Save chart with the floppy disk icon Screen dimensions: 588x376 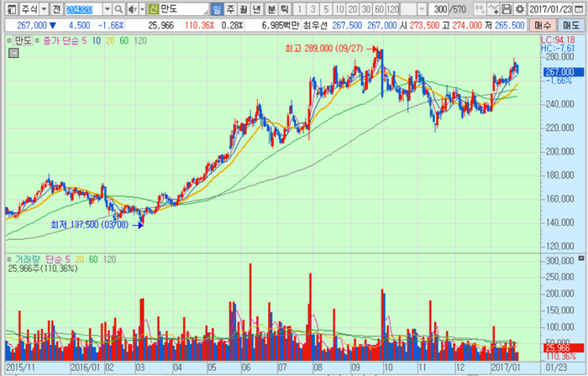tap(507, 8)
